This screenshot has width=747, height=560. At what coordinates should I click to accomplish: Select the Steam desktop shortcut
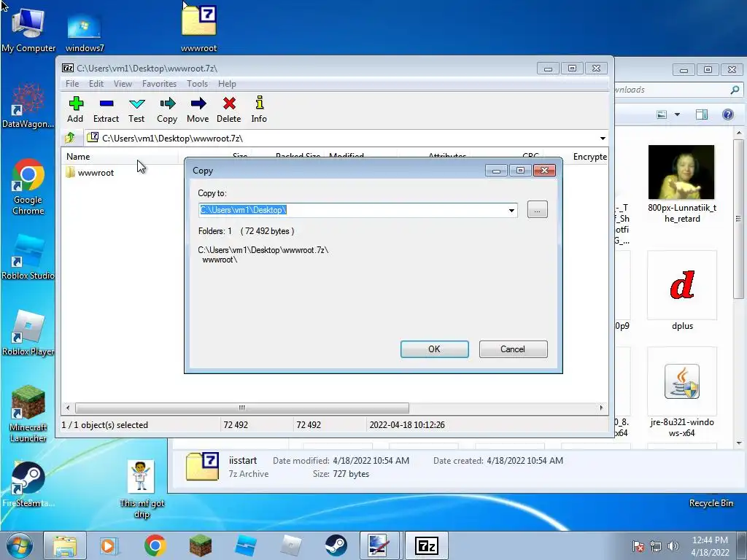(x=28, y=484)
